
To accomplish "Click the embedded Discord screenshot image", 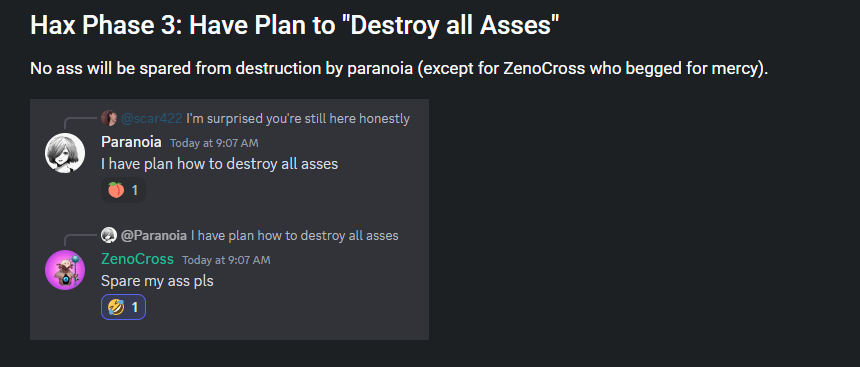I will (x=229, y=219).
